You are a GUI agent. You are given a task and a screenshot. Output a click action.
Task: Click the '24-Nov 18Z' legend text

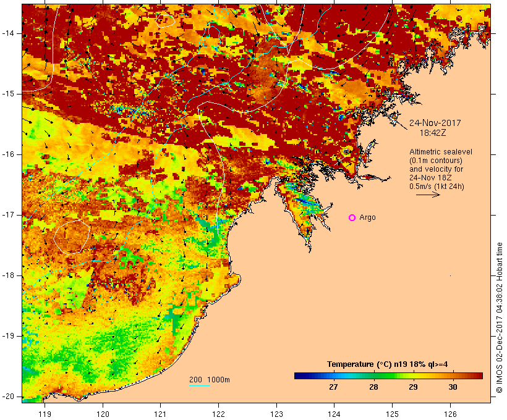point(430,178)
